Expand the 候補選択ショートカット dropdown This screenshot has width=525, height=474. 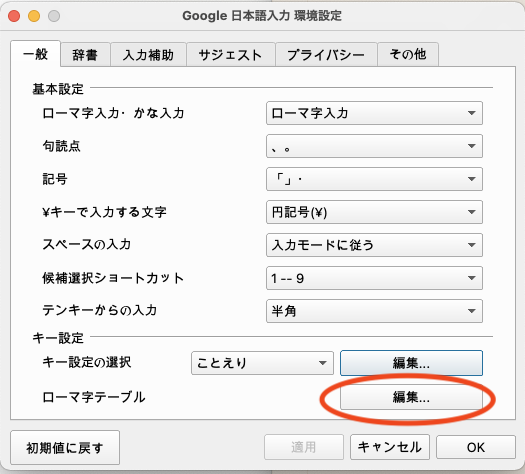pyautogui.click(x=374, y=278)
